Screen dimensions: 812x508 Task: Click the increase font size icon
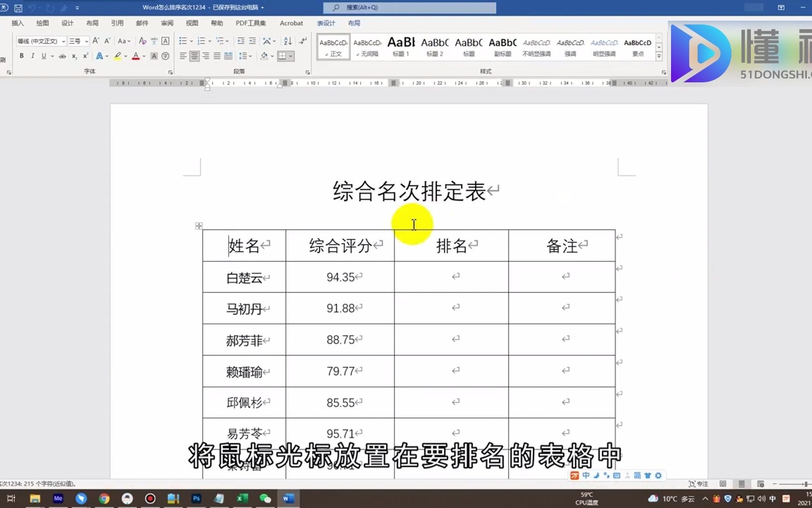pos(96,41)
